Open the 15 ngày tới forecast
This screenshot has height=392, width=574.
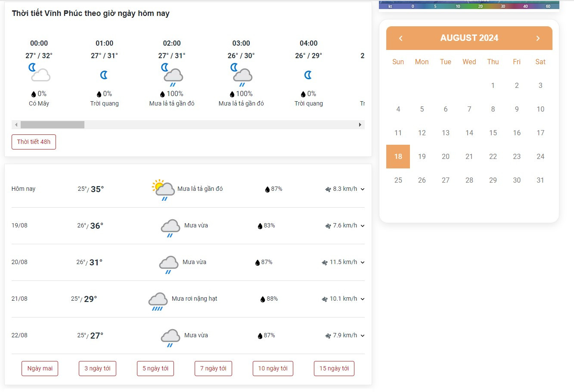point(334,368)
